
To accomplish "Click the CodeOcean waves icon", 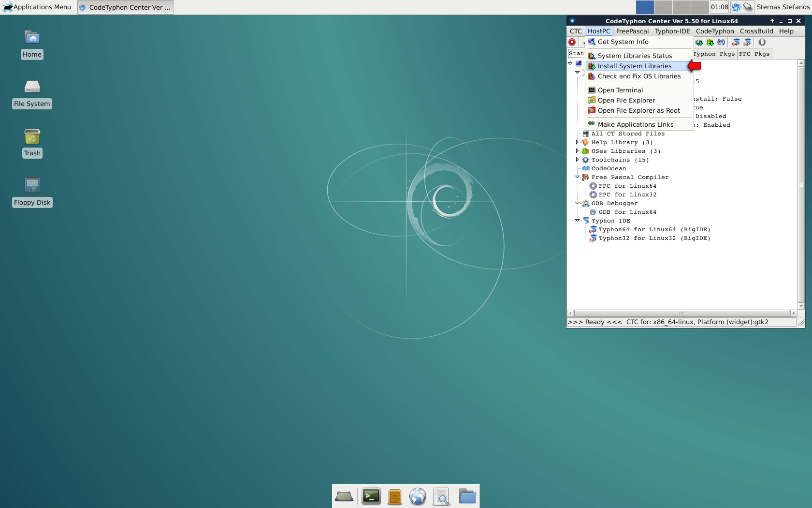I will (x=585, y=168).
